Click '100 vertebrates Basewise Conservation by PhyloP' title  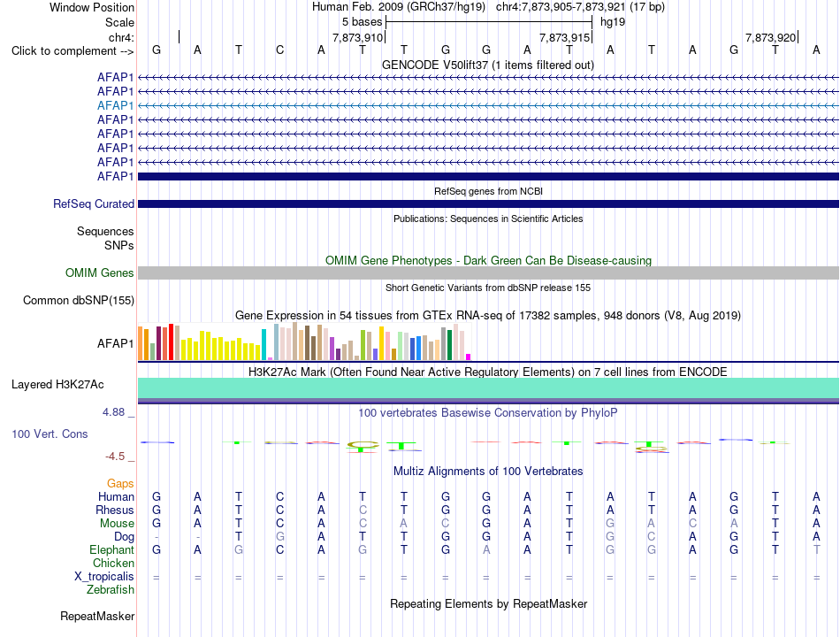coord(488,413)
